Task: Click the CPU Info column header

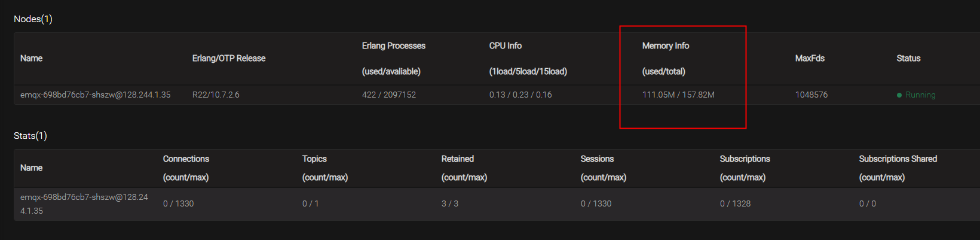Action: tap(506, 46)
